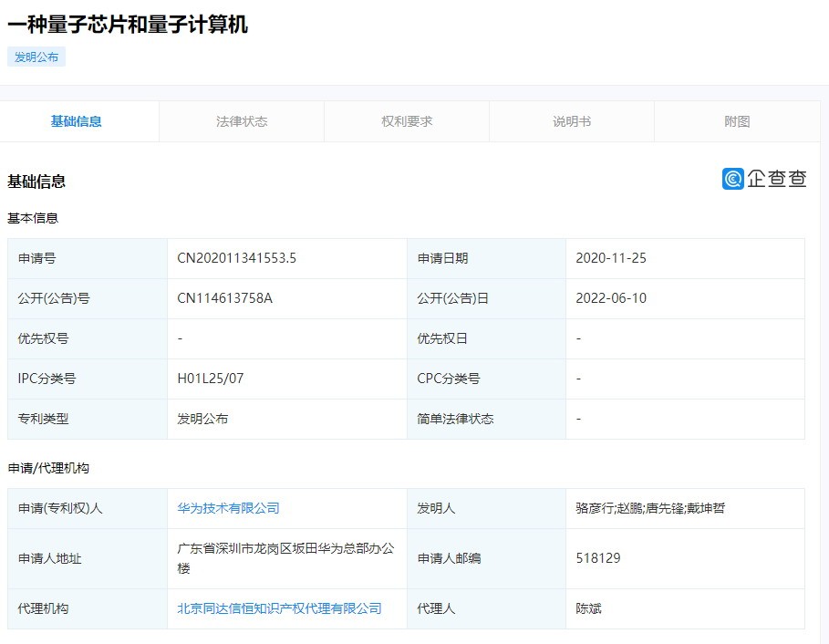Open the 说明书 tab
The image size is (829, 644).
point(571,120)
